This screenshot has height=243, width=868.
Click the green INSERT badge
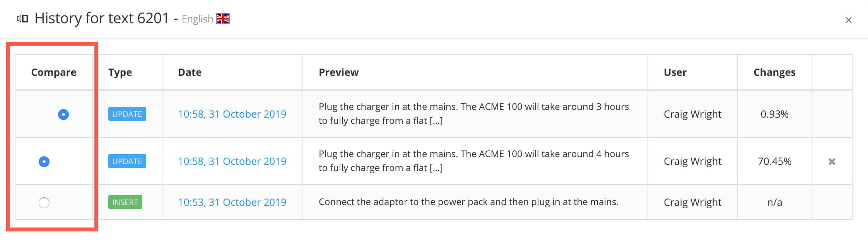tap(125, 202)
